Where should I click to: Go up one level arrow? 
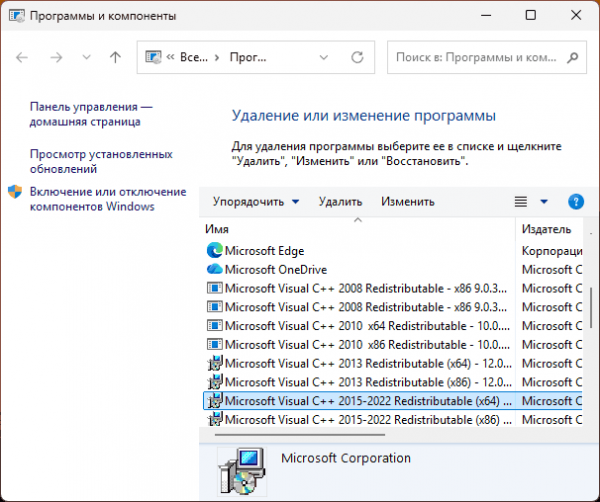click(115, 57)
